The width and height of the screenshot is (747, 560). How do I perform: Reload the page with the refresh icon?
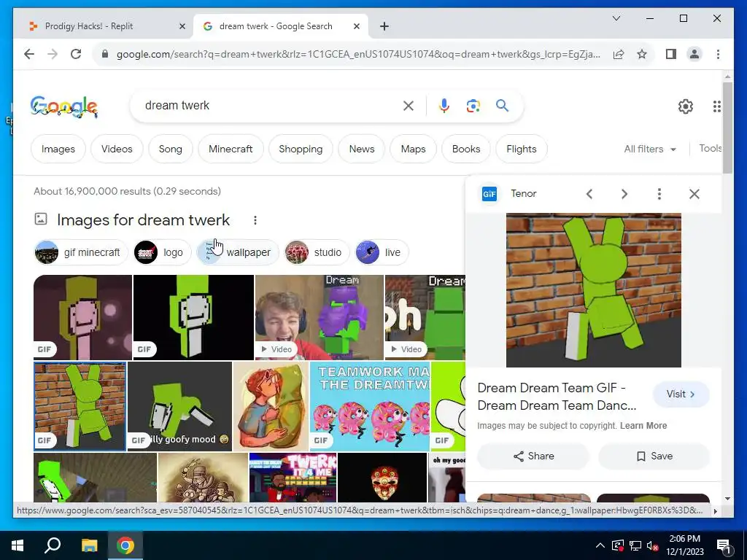pyautogui.click(x=76, y=54)
